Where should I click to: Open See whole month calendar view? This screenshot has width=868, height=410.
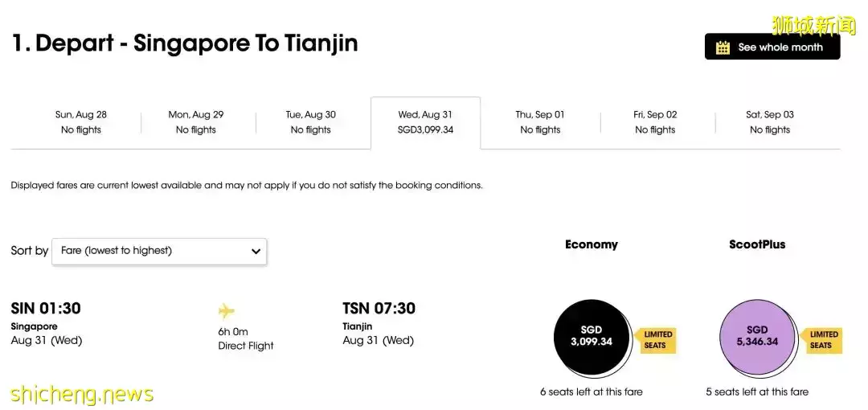pos(772,47)
